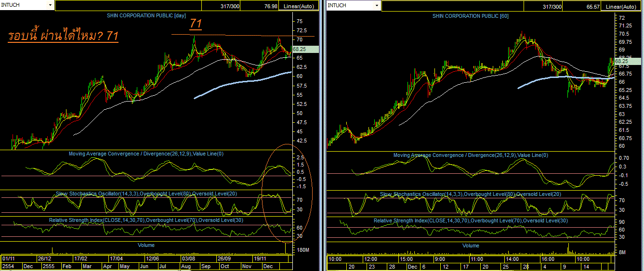
Task: Click the 63.75 price scale label on the 60-minute chart
Action: pos(625,106)
